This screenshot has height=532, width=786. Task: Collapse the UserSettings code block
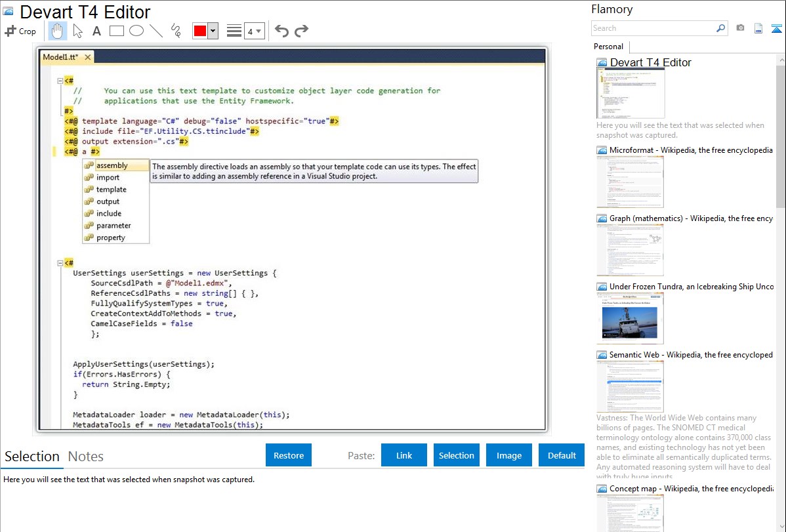point(60,263)
